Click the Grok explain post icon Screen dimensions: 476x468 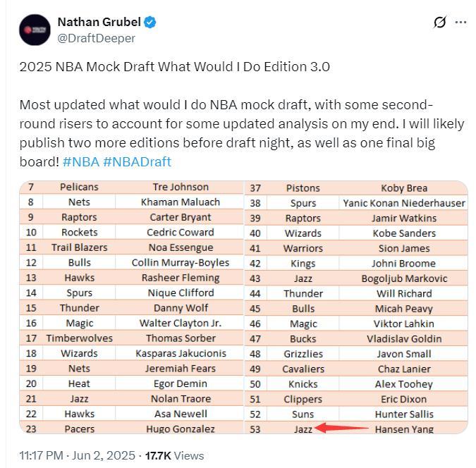coord(439,23)
